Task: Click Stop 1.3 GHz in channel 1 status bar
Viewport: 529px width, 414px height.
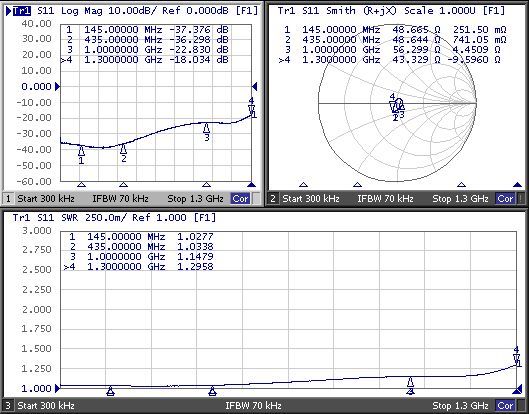Action: (195, 199)
